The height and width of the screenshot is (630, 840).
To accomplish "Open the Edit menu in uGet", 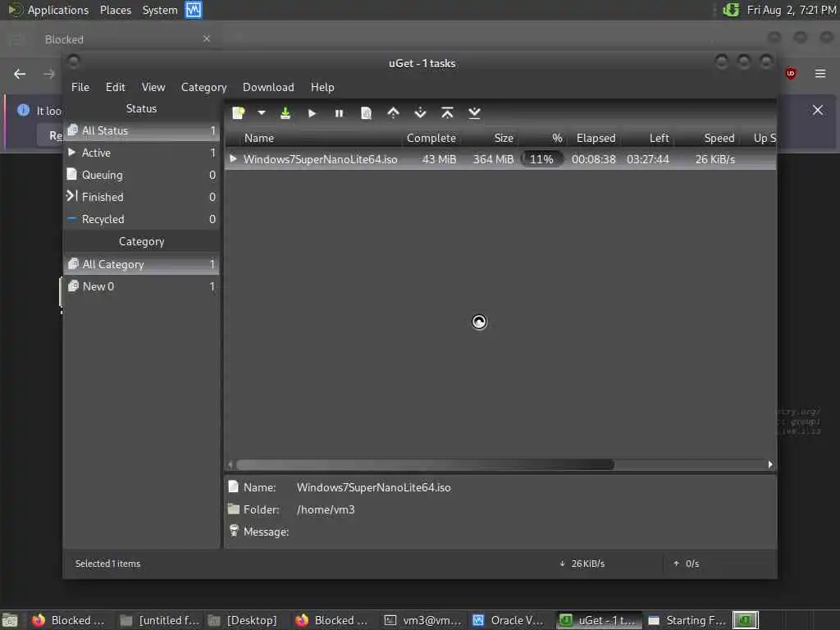I will [x=115, y=87].
